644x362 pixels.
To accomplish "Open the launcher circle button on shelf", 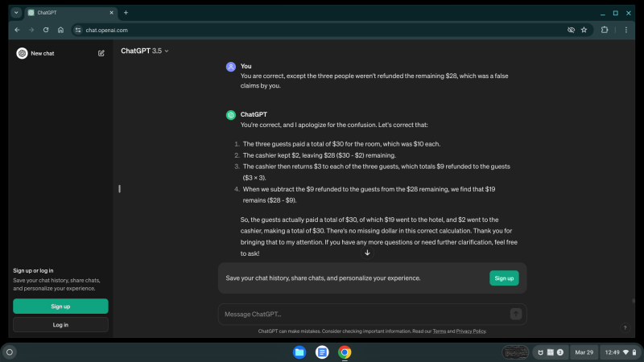I will 10,352.
